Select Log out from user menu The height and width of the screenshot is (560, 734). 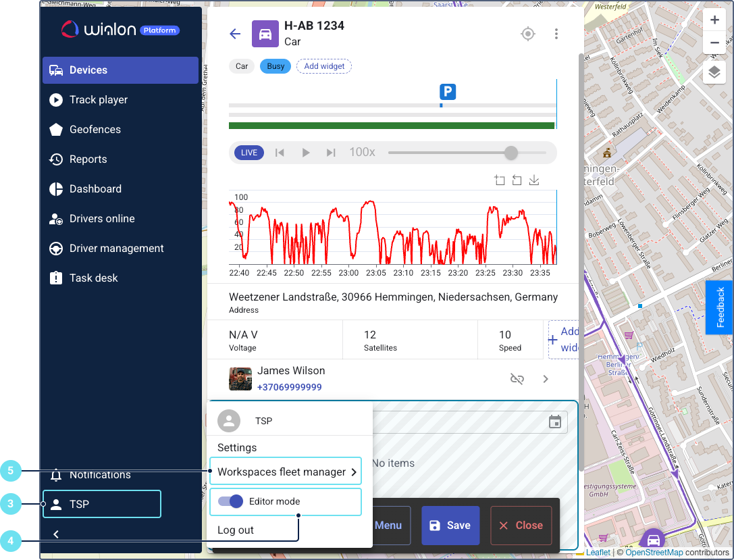[x=236, y=530]
